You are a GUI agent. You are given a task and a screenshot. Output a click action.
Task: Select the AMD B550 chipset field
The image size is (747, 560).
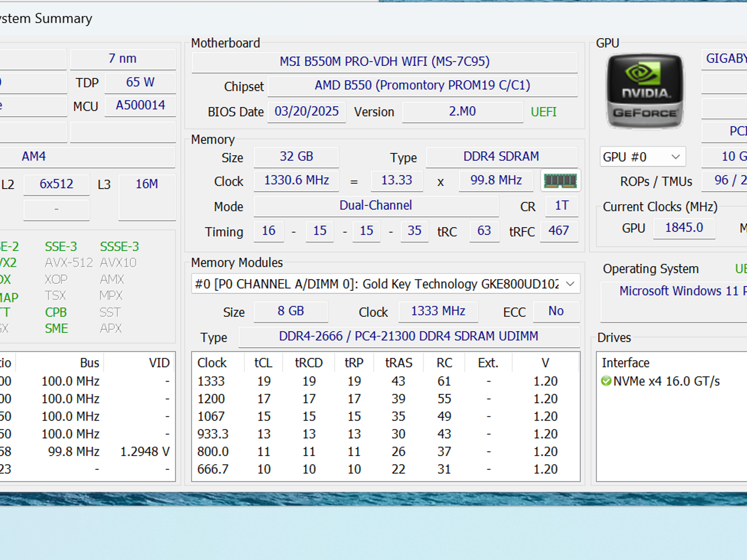pyautogui.click(x=422, y=86)
